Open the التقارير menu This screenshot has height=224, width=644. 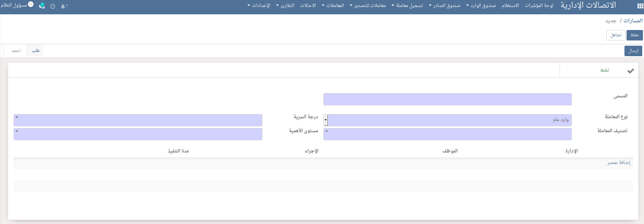(285, 6)
